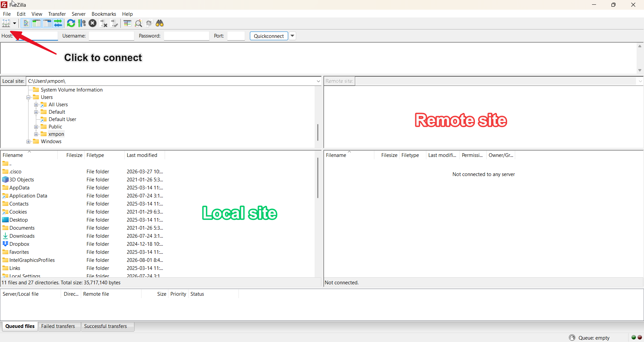Toggle remote directory tree display
Viewport: 644px width, 342px height.
tap(47, 23)
